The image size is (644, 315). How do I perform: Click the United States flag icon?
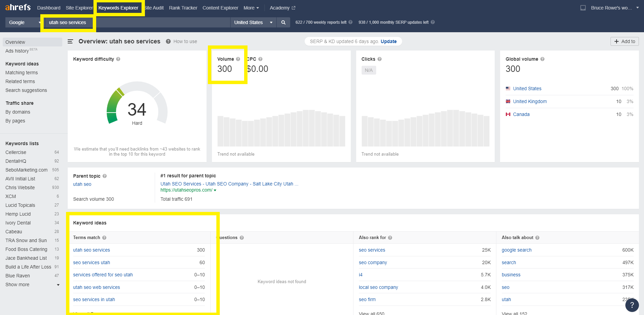click(x=508, y=88)
